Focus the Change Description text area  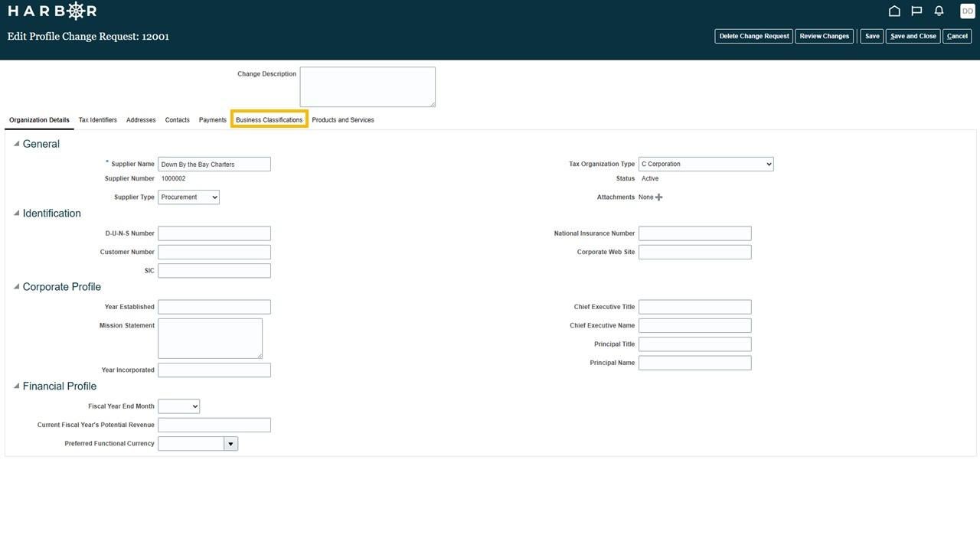point(367,86)
